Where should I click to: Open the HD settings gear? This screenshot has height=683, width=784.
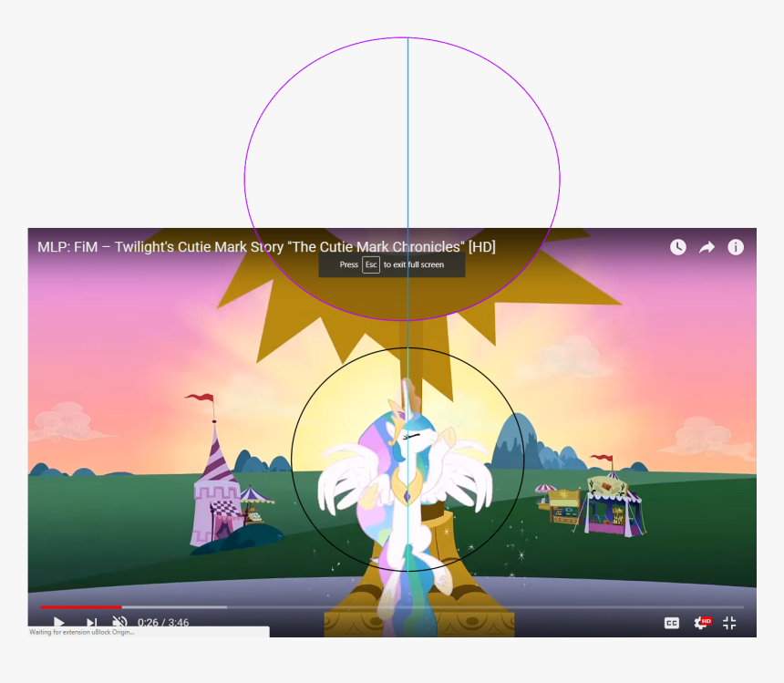coord(702,623)
